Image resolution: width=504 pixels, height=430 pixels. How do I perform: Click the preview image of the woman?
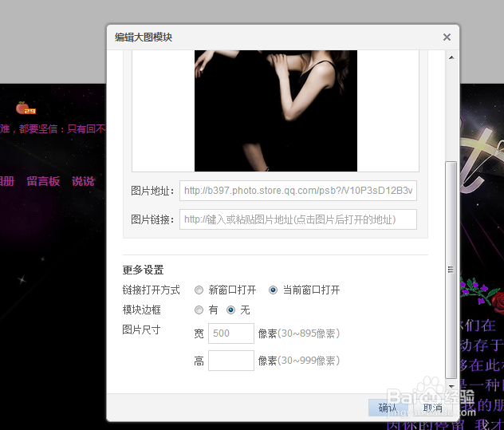pos(276,111)
